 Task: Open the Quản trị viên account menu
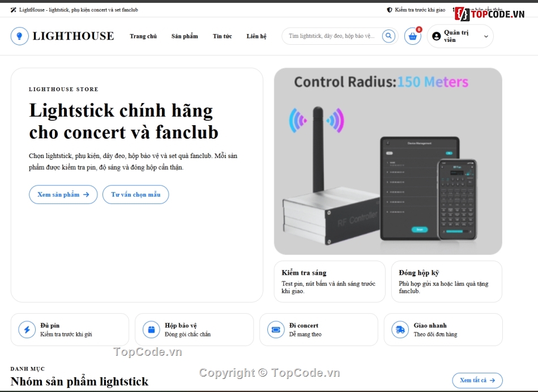tap(460, 36)
